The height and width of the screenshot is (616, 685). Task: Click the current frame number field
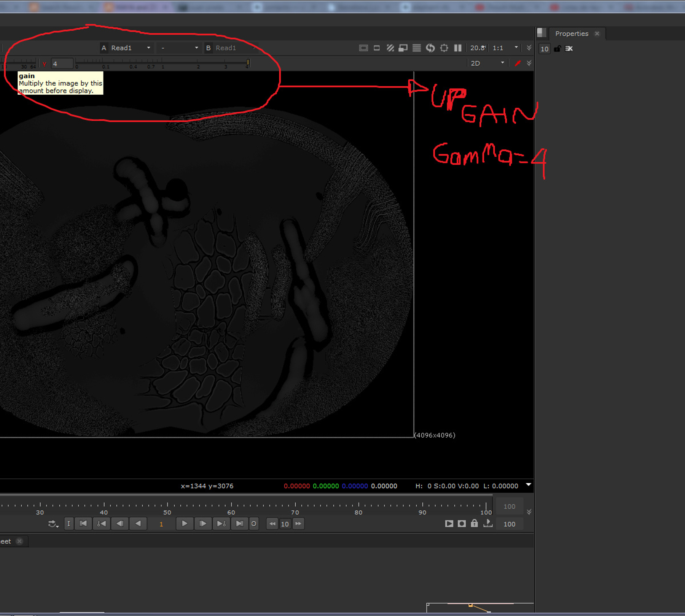click(x=161, y=524)
